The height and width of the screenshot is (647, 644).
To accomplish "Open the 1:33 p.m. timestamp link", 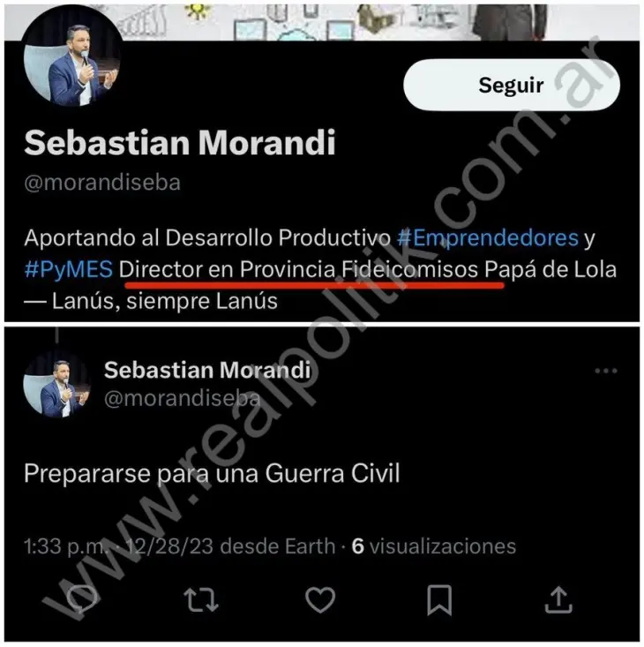I will pyautogui.click(x=64, y=545).
